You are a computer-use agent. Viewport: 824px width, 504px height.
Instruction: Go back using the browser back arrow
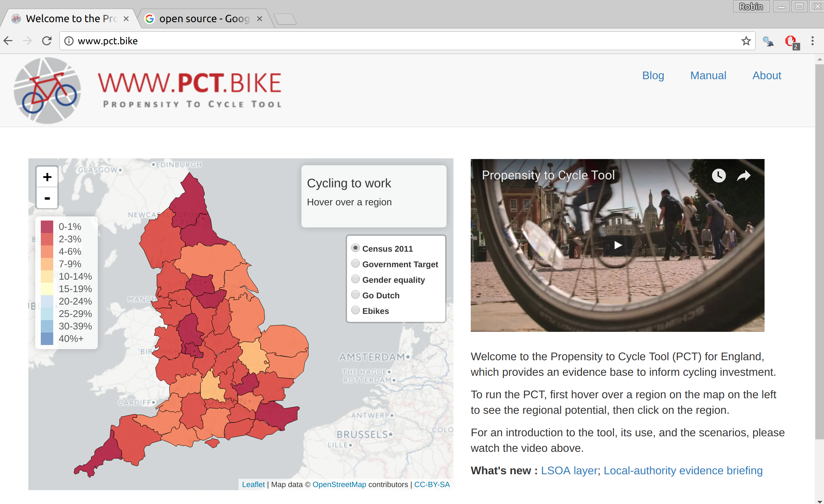8,41
